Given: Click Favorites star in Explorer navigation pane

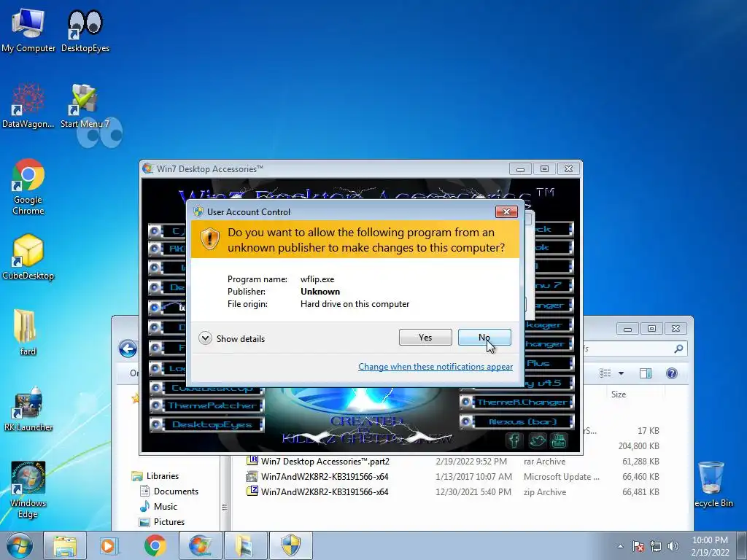Looking at the screenshot, I should [x=136, y=398].
